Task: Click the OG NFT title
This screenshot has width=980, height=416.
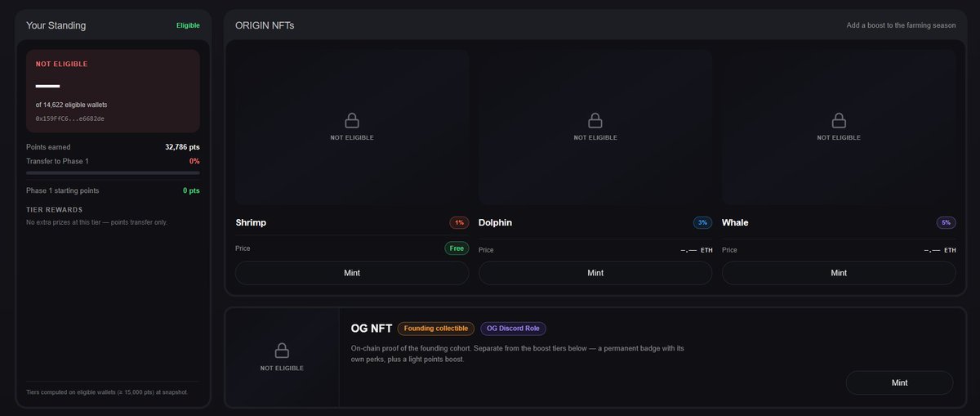Action: click(x=371, y=329)
